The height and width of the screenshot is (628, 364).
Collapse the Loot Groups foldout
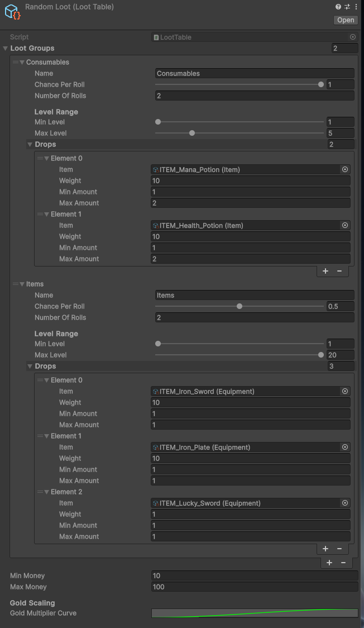[x=6, y=49]
